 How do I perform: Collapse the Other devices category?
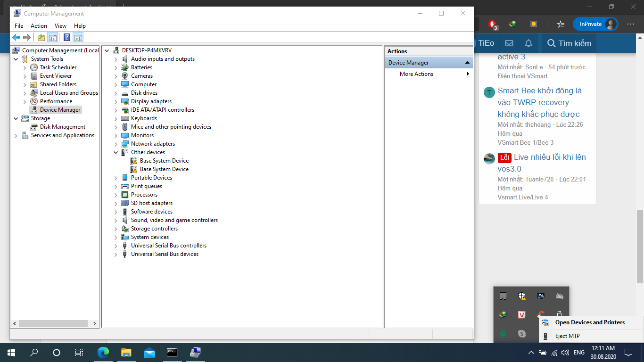click(116, 152)
